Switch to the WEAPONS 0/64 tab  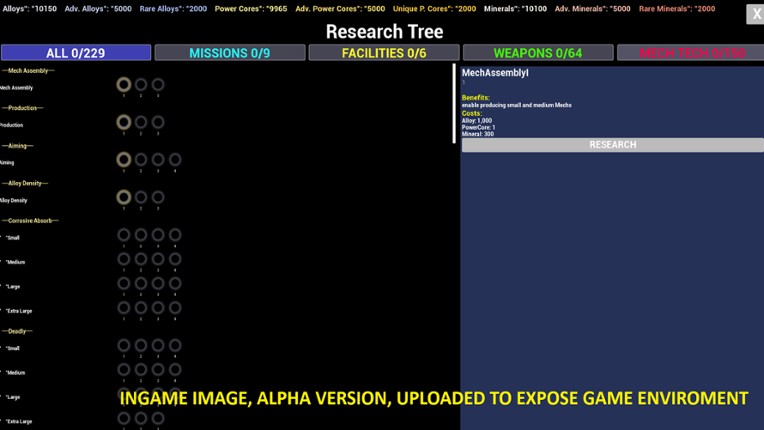click(537, 53)
